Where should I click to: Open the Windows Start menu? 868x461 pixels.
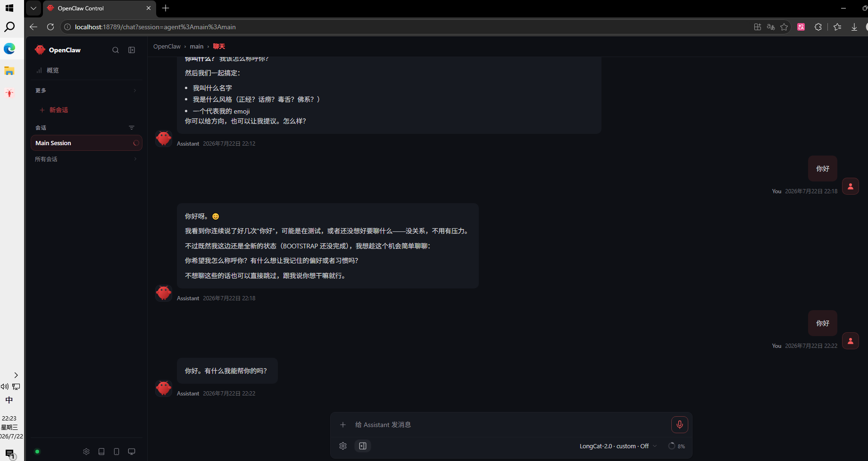click(x=9, y=8)
